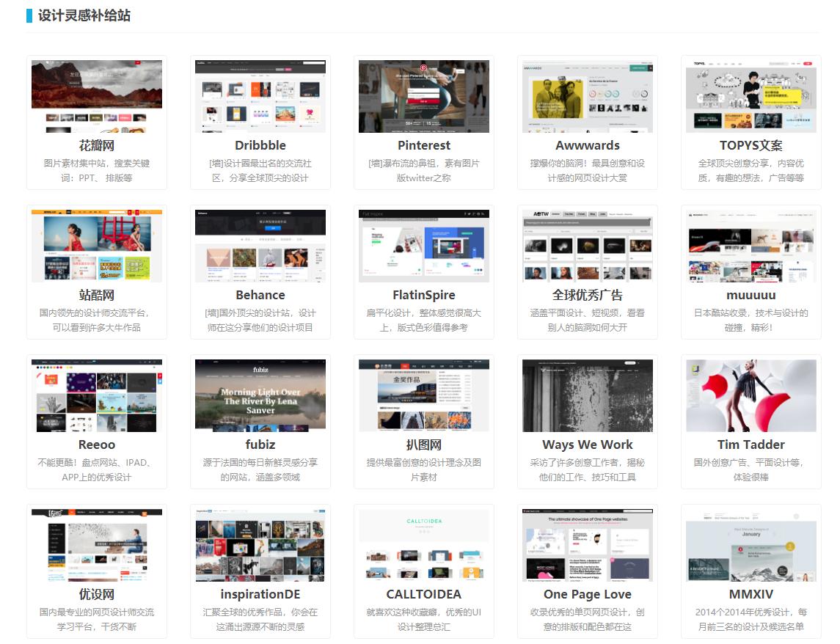Open the Pinterest title link

click(424, 145)
